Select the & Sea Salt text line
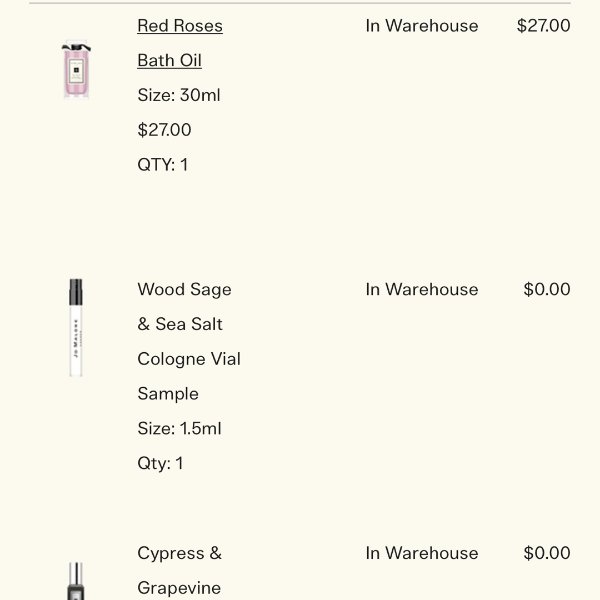The image size is (600, 600). click(180, 324)
